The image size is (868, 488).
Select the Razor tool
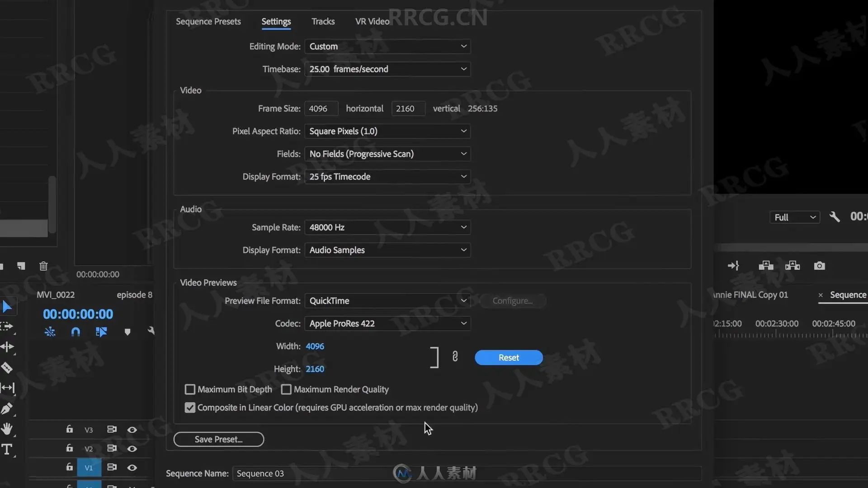tap(7, 367)
